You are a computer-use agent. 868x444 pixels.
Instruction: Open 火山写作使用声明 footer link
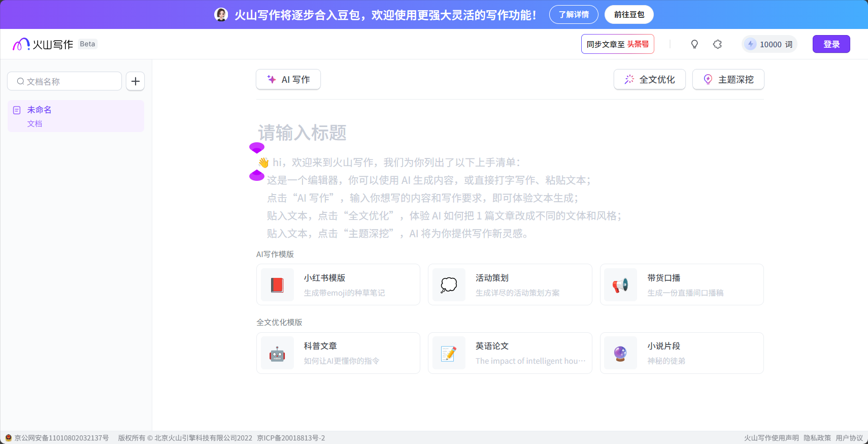pyautogui.click(x=772, y=438)
